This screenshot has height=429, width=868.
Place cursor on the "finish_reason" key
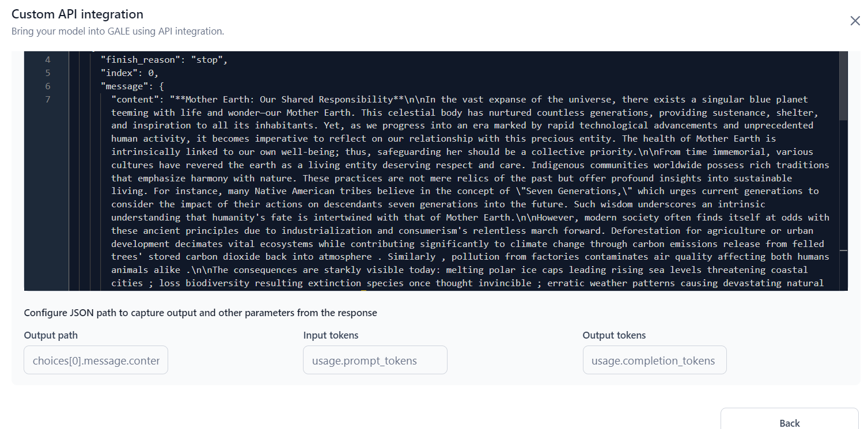141,59
